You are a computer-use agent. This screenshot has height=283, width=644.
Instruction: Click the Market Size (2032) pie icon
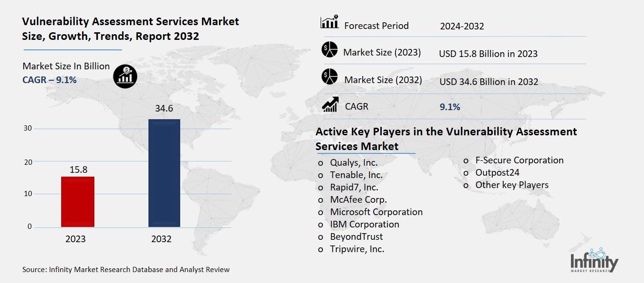pos(329,77)
